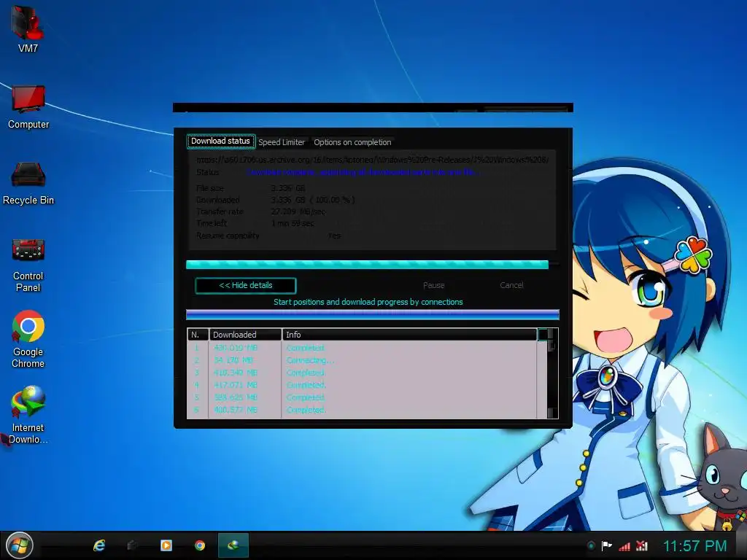Open the dark folder icon on the taskbar
Viewport: 747px width, 560px height.
pyautogui.click(x=133, y=545)
